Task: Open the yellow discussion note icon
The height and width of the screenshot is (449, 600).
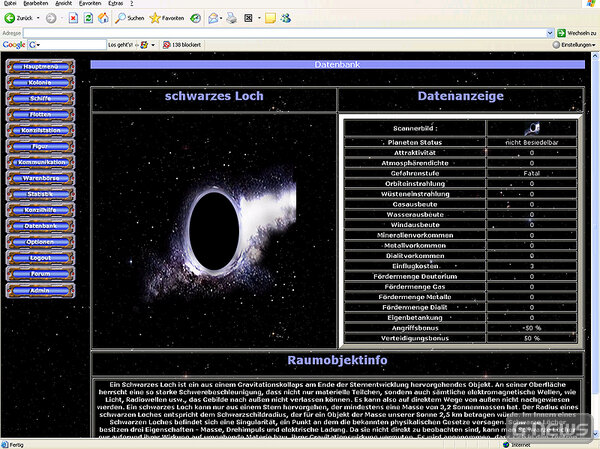Action: point(270,18)
